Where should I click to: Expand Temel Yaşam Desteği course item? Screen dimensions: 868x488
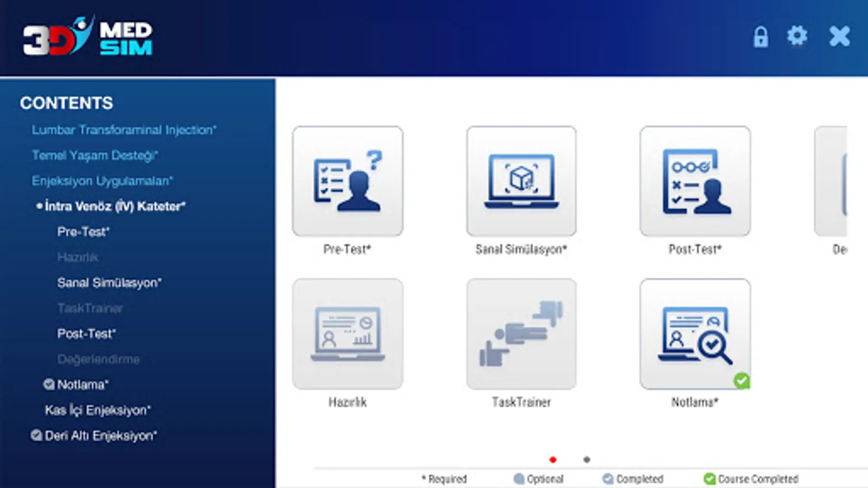click(x=95, y=156)
